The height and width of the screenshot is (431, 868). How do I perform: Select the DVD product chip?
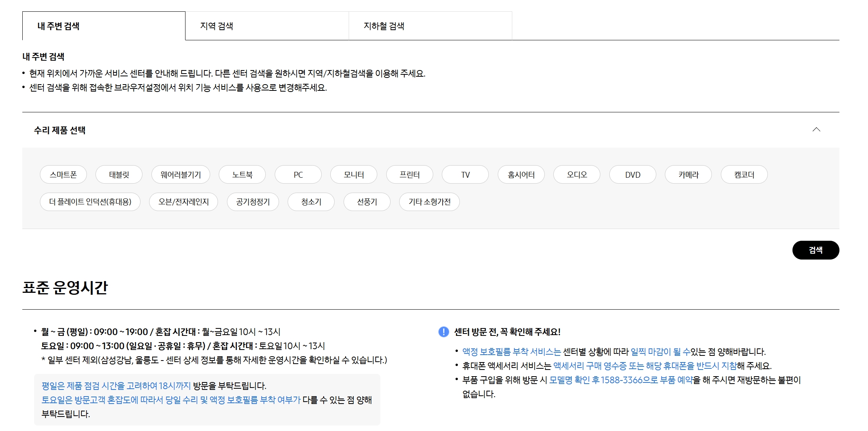pos(632,175)
